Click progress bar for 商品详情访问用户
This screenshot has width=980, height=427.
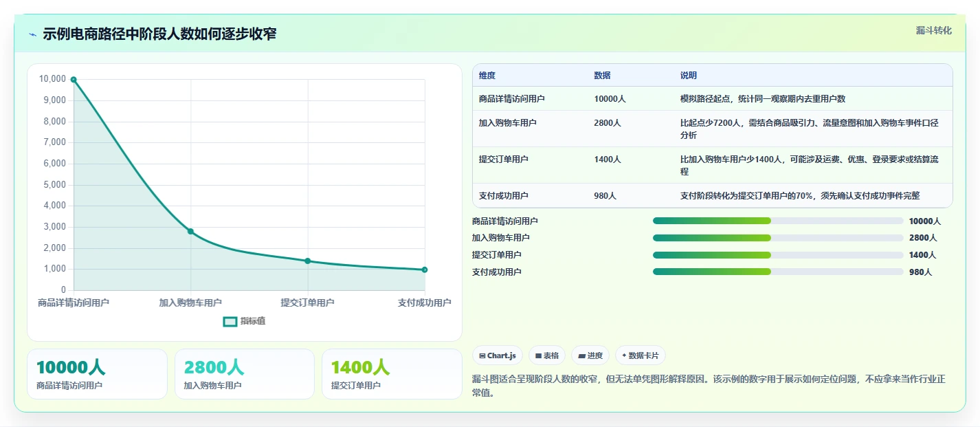tap(778, 221)
